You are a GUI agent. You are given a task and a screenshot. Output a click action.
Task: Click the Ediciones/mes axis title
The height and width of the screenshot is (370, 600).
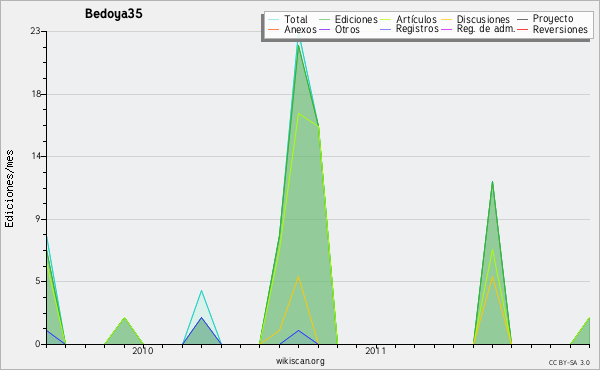[9, 189]
